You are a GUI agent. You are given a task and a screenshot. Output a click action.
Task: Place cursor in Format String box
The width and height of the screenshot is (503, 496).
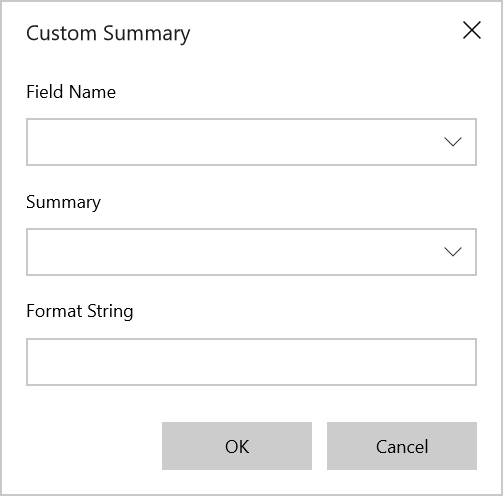tap(251, 362)
